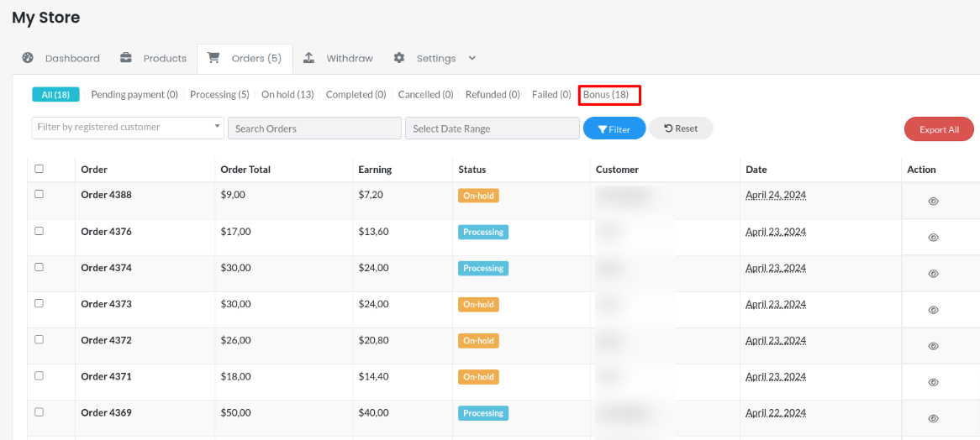Click the Settings gear icon
The image size is (980, 440).
[x=399, y=58]
